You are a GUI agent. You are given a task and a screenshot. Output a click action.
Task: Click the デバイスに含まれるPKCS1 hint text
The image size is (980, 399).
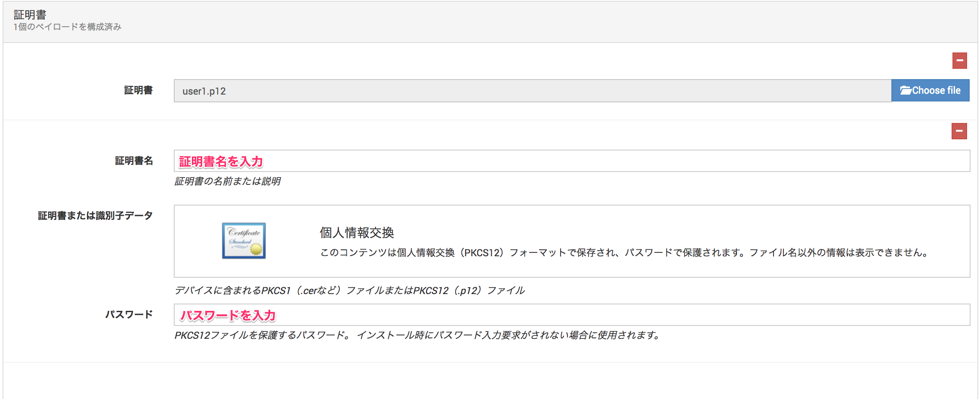[x=349, y=291]
